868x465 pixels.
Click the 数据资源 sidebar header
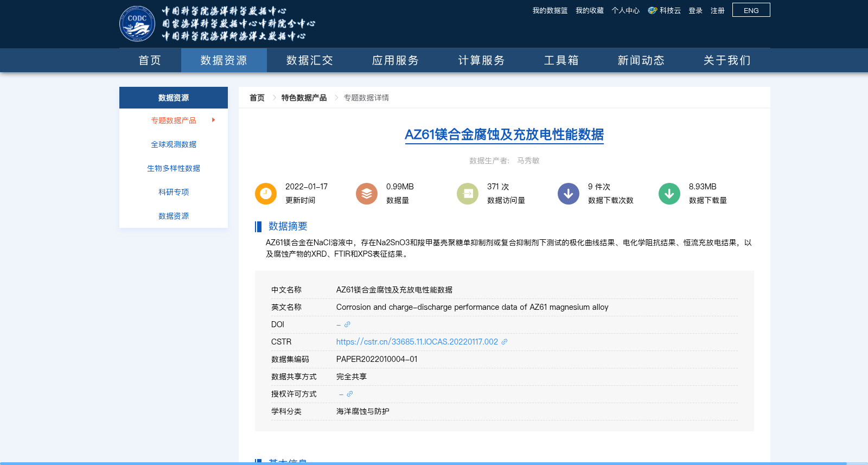pyautogui.click(x=174, y=98)
